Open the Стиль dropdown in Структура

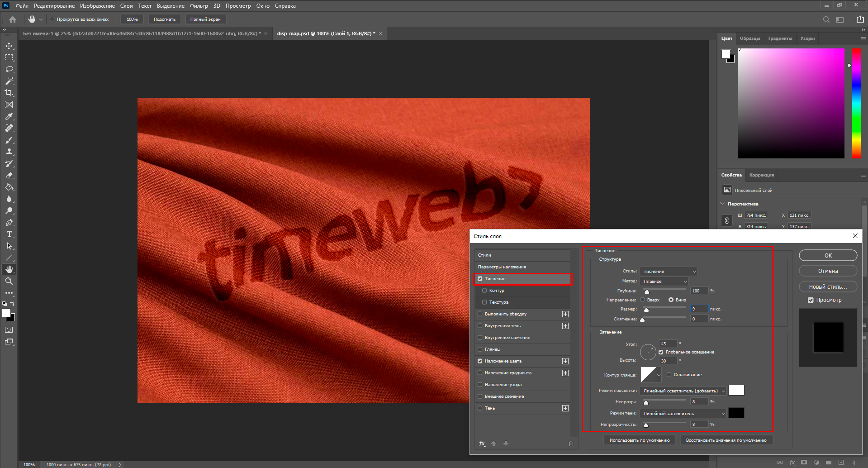click(669, 272)
